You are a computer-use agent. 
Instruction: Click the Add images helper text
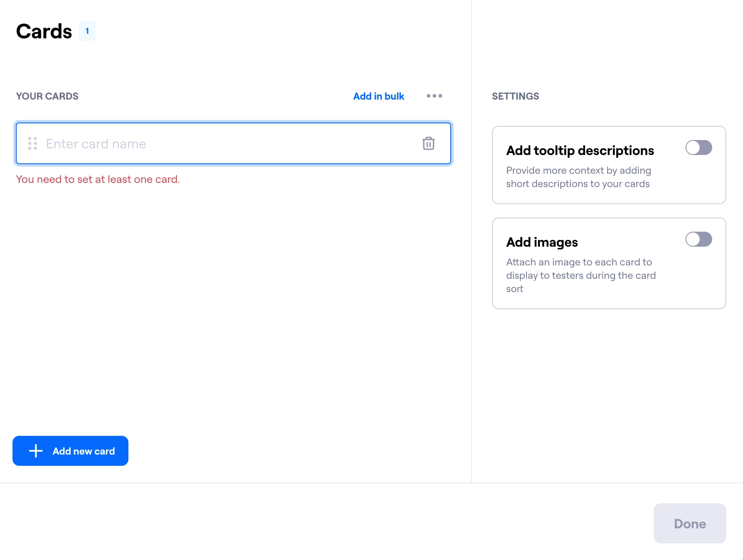tap(581, 275)
